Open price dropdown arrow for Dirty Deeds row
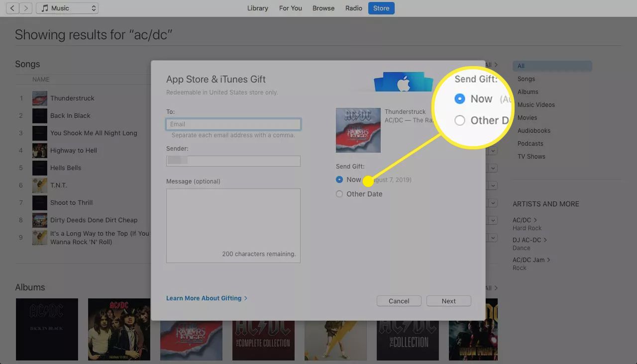 pos(493,220)
